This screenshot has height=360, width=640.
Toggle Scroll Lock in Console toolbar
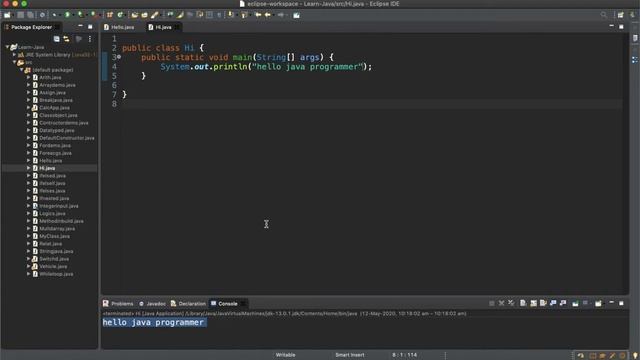(x=533, y=303)
